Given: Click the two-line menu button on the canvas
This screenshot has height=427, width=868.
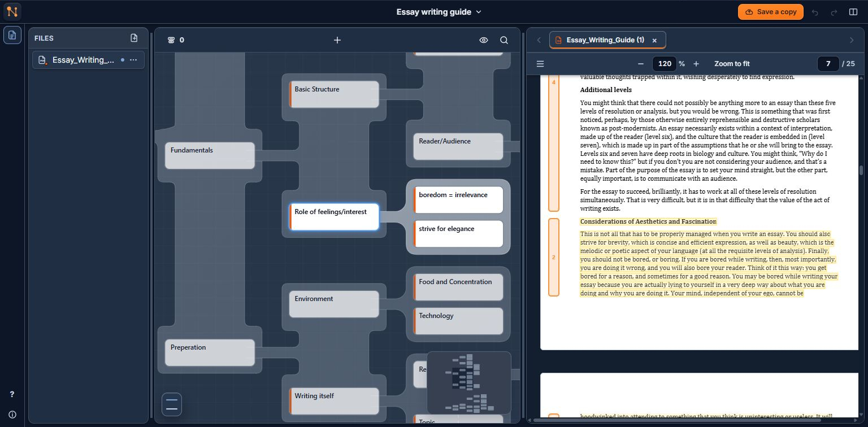Looking at the screenshot, I should [172, 404].
